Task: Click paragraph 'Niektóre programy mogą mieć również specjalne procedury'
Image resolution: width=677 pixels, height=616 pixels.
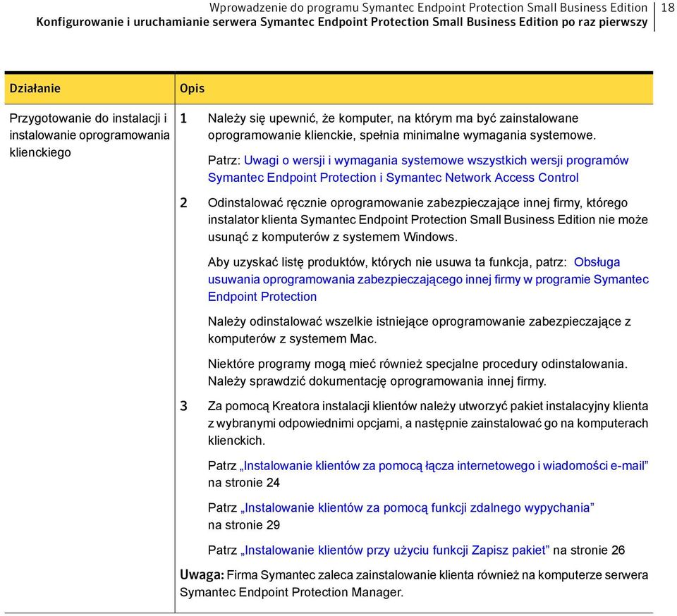Action: pyautogui.click(x=417, y=372)
